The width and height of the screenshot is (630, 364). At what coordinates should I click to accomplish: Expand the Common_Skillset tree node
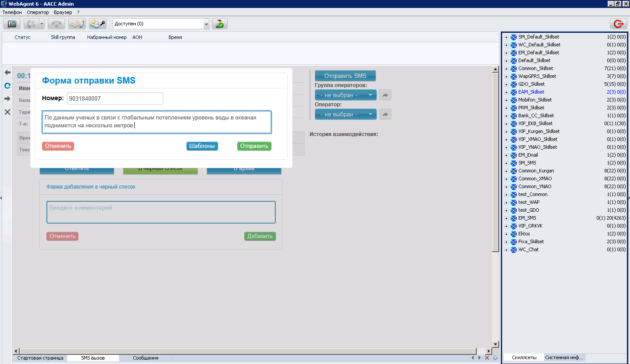[506, 69]
